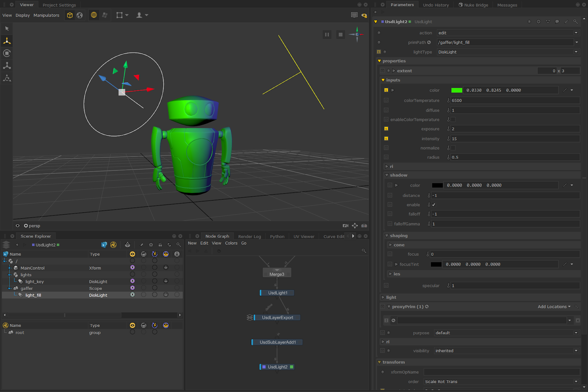Check enableColorTemperature option
The width and height of the screenshot is (588, 392).
[x=453, y=120]
